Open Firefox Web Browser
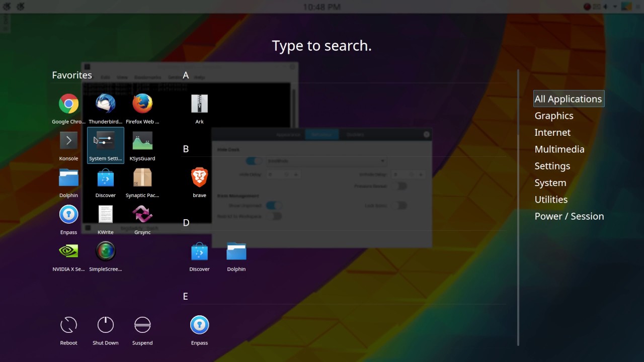 click(142, 109)
